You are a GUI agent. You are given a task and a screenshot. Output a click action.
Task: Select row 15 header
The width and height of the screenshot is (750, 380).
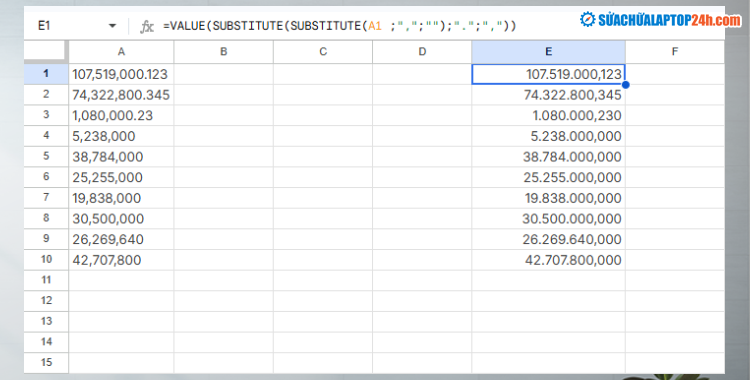click(x=46, y=362)
